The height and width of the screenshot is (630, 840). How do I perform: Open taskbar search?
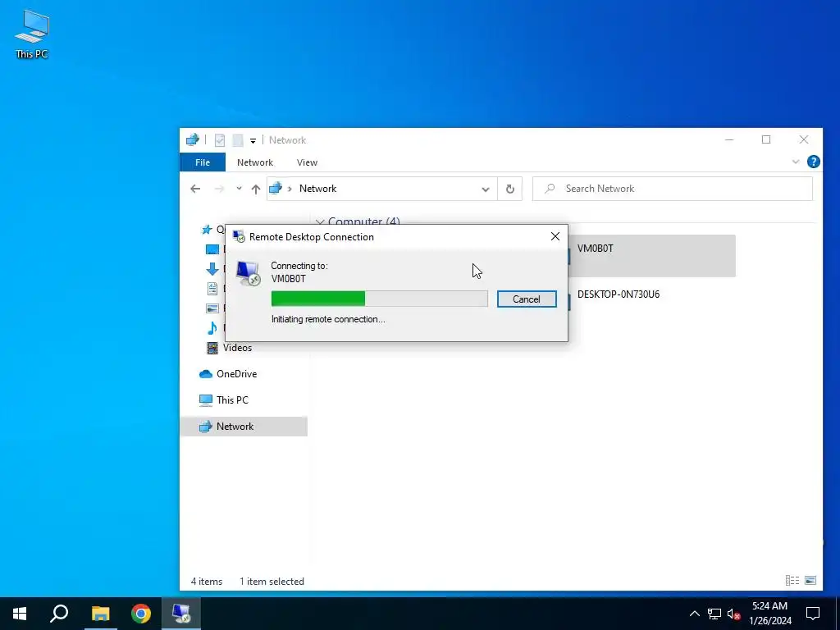59,614
